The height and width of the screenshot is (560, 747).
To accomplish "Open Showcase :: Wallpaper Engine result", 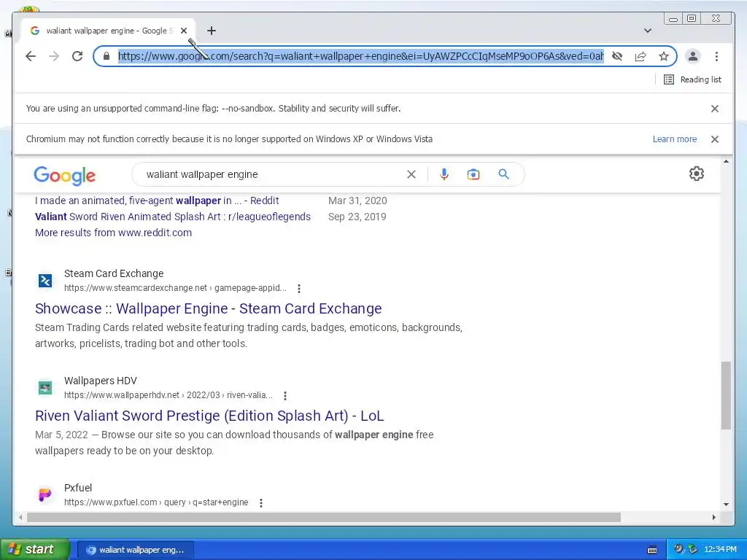I will pos(208,308).
